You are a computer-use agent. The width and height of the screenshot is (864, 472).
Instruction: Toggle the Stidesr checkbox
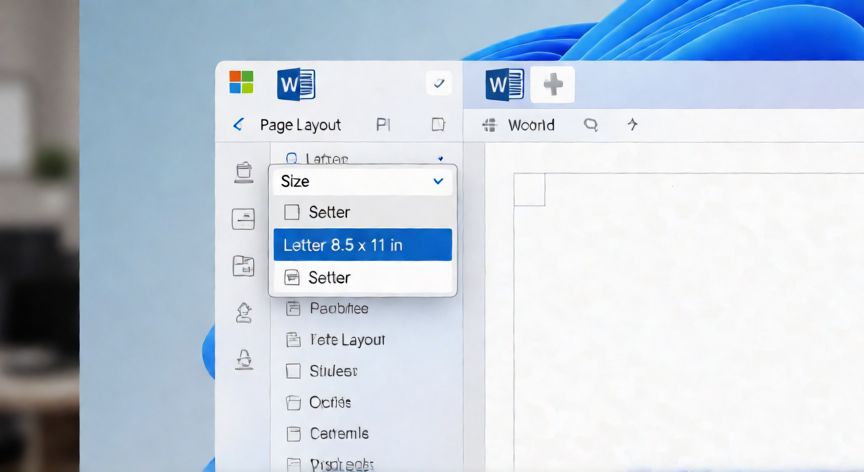(293, 371)
